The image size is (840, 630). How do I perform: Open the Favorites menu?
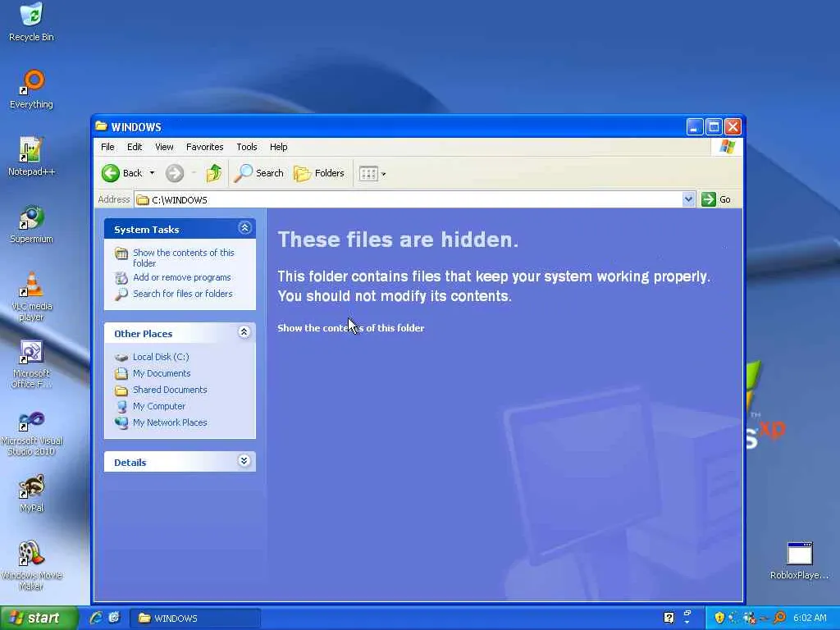point(204,147)
